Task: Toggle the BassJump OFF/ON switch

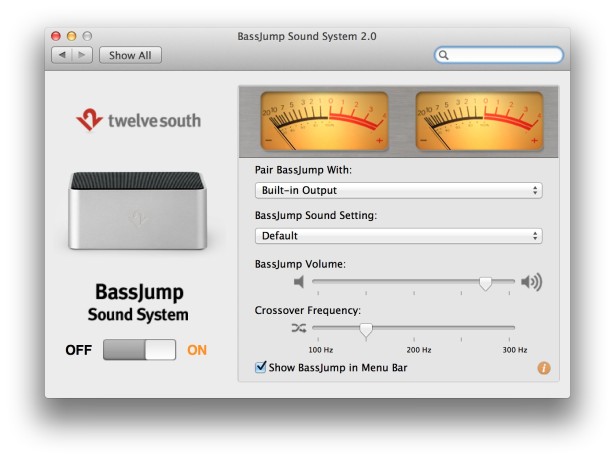Action: pos(139,350)
